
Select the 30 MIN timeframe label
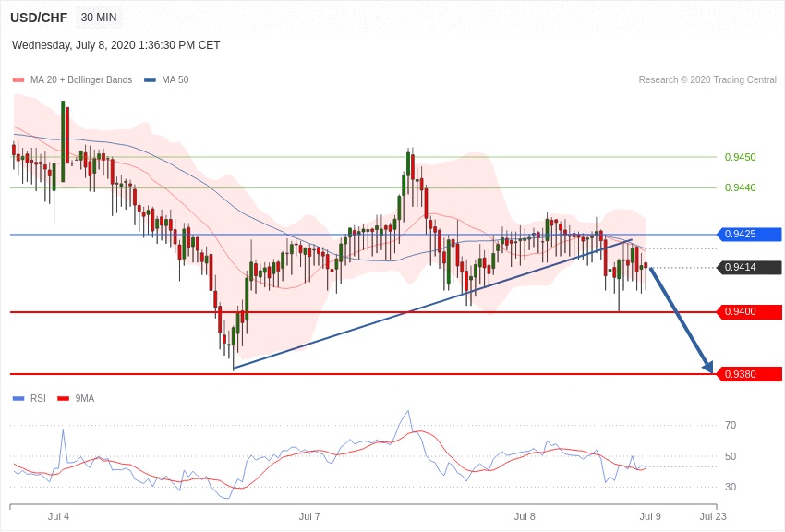click(x=99, y=18)
